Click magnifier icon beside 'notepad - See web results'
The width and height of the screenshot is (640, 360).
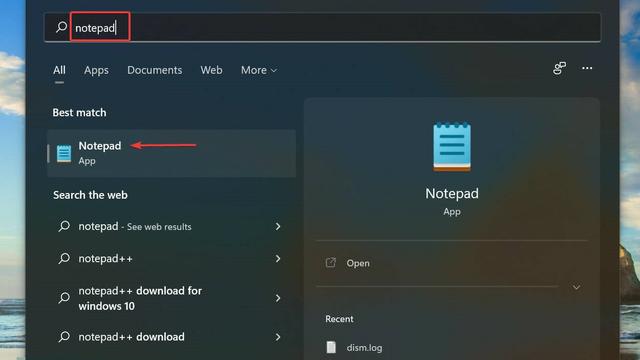[x=64, y=226]
